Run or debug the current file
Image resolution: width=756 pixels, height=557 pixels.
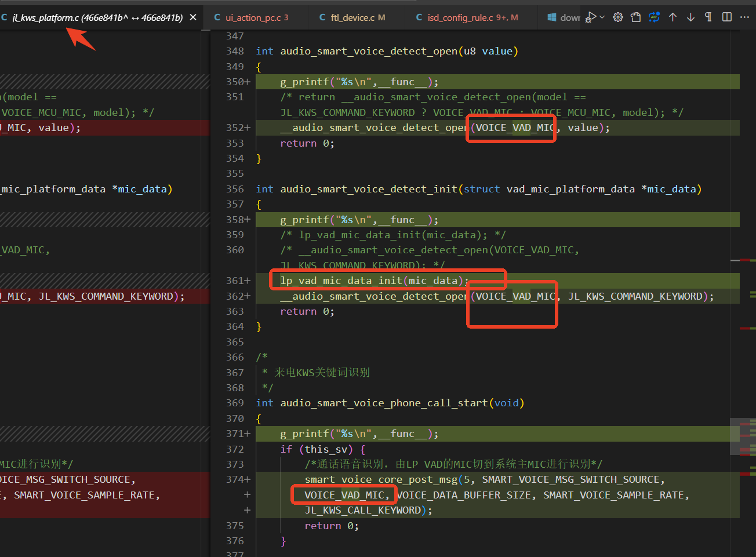coord(591,17)
